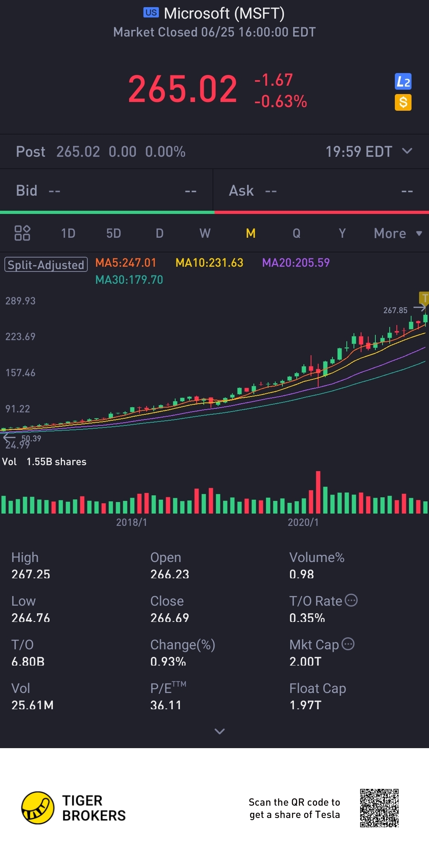Tap the 2018/1 date axis label
The height and width of the screenshot is (868, 429).
131,522
